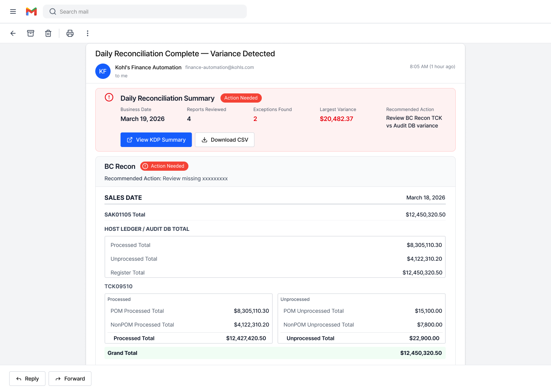Viewport: 551px width, 392px height.
Task: Click the Action Needed badge beside BC Recon
Action: [164, 166]
